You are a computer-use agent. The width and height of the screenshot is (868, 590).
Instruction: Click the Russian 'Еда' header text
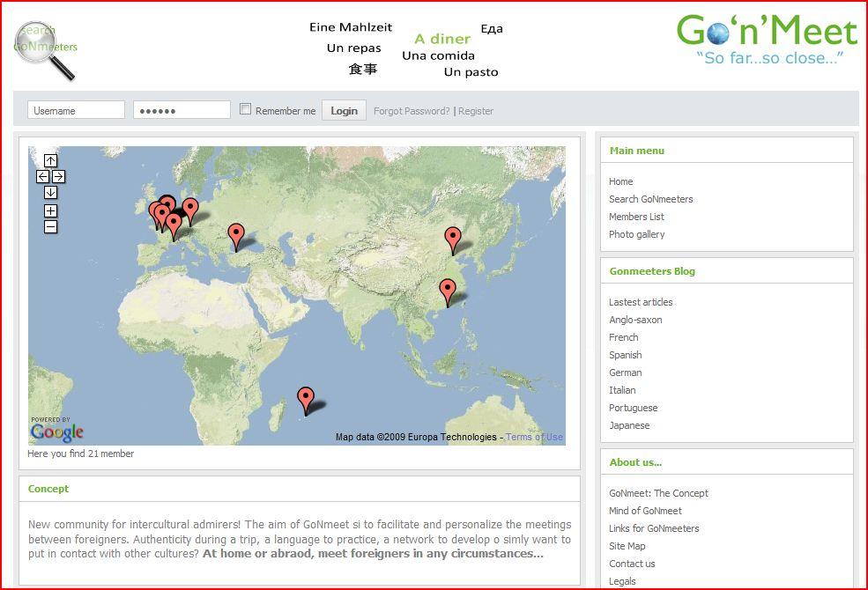(492, 29)
